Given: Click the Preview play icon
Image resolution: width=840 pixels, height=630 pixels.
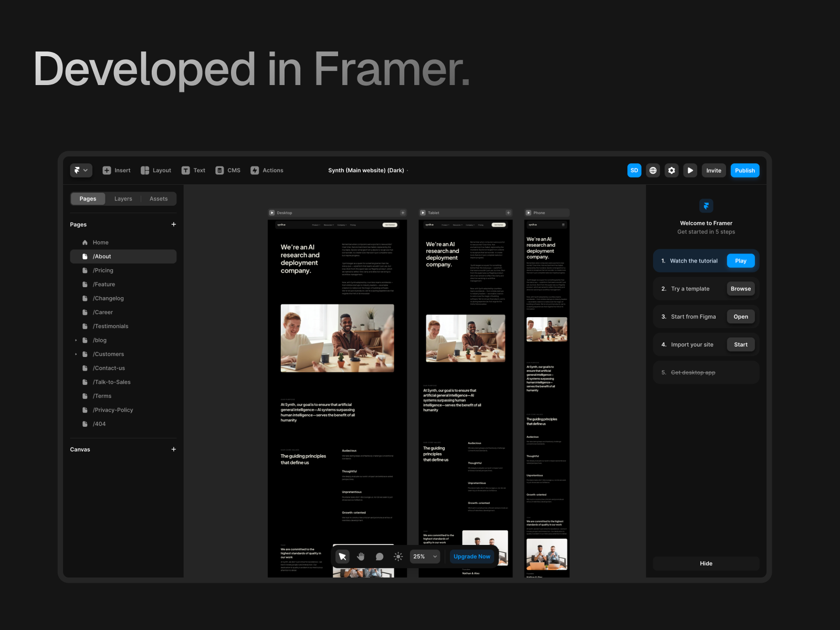Looking at the screenshot, I should pos(690,170).
